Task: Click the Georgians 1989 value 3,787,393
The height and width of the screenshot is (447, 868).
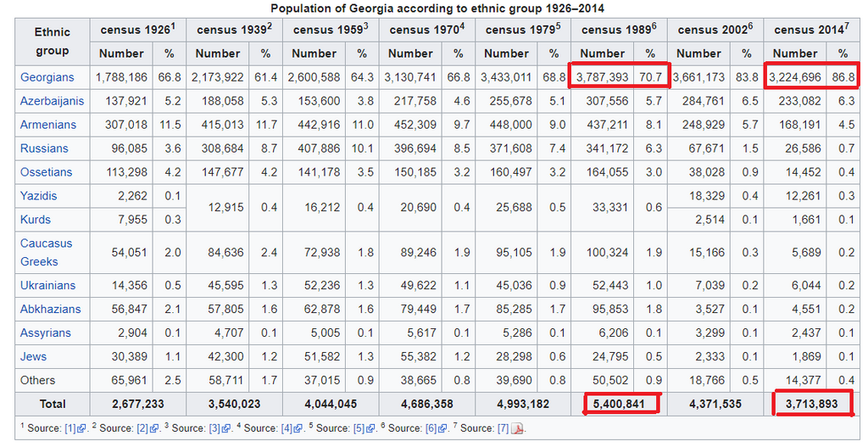Action: (603, 77)
